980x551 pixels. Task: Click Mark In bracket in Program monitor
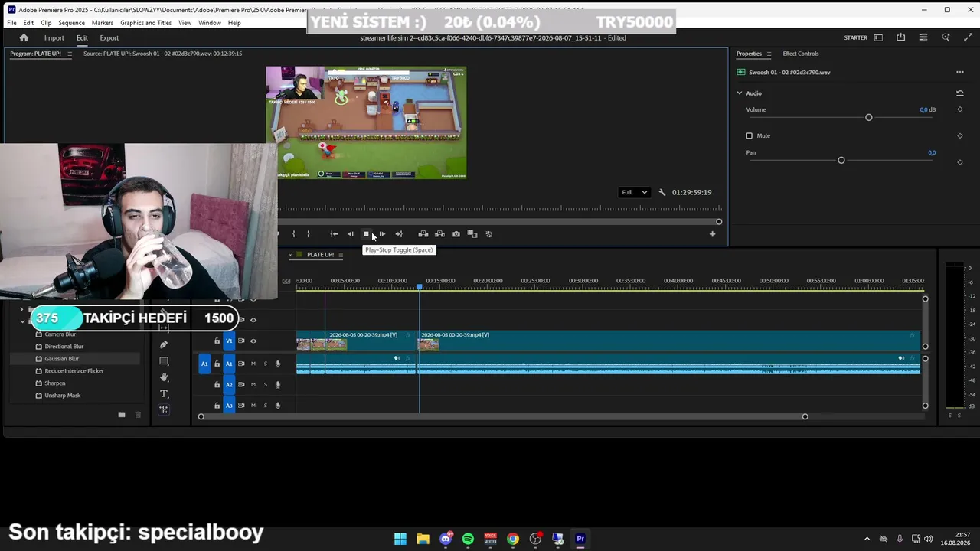(293, 234)
